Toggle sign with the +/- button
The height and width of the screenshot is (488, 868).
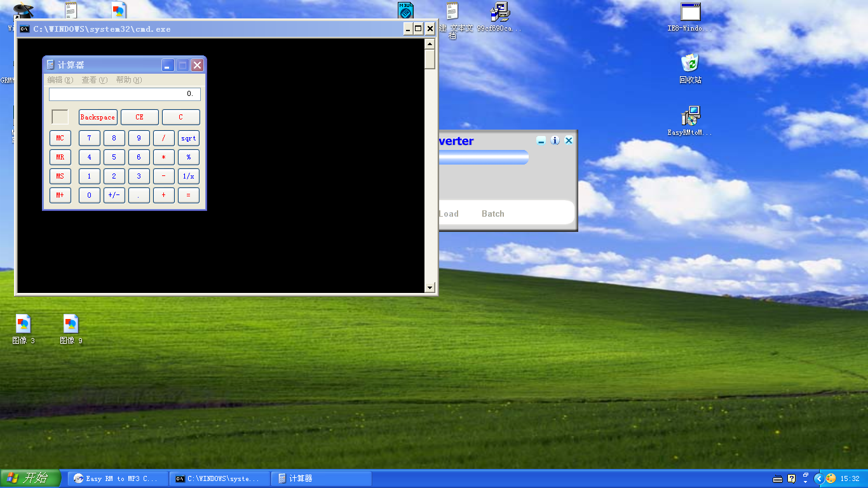click(x=114, y=195)
